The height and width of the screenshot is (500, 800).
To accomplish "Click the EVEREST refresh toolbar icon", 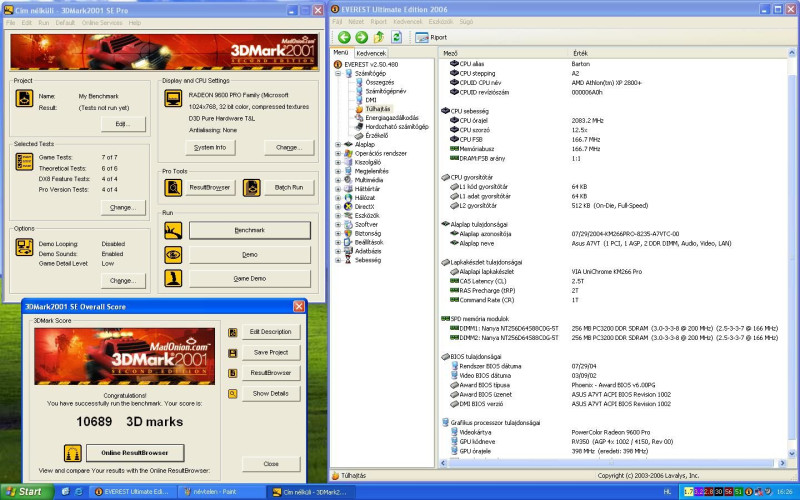I will point(396,37).
